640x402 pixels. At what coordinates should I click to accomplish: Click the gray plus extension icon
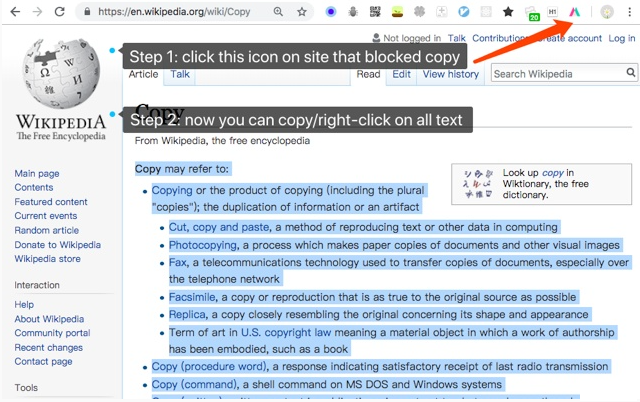point(441,11)
